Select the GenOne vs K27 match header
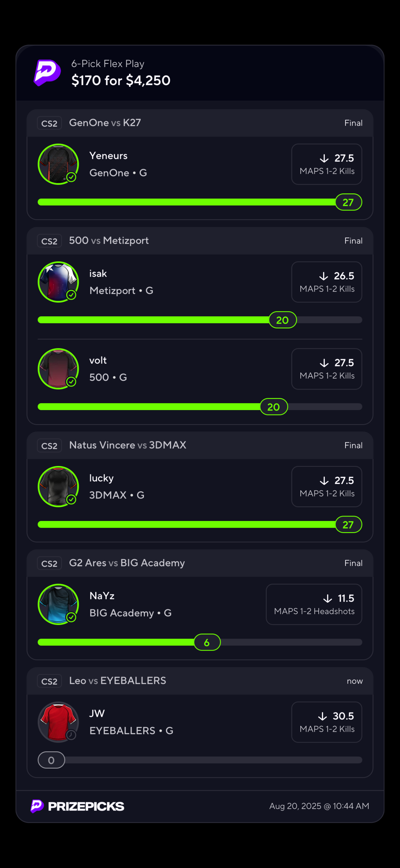The width and height of the screenshot is (400, 868). pos(105,123)
